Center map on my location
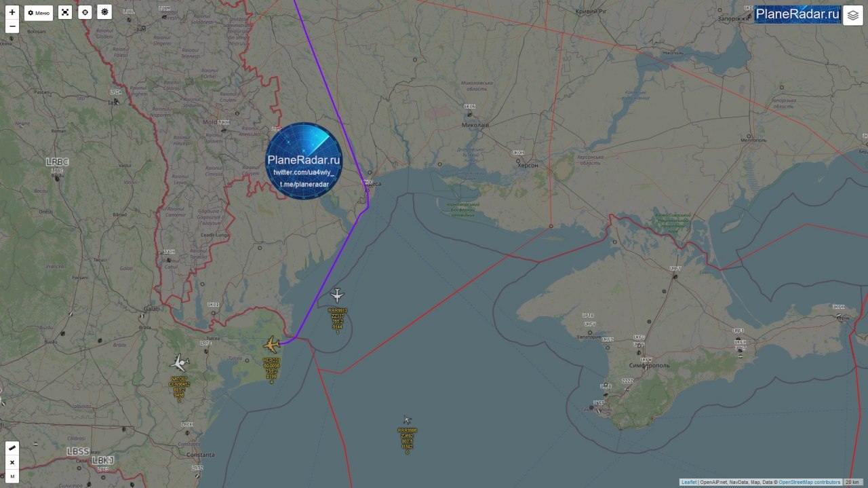This screenshot has width=868, height=488. 85,12
